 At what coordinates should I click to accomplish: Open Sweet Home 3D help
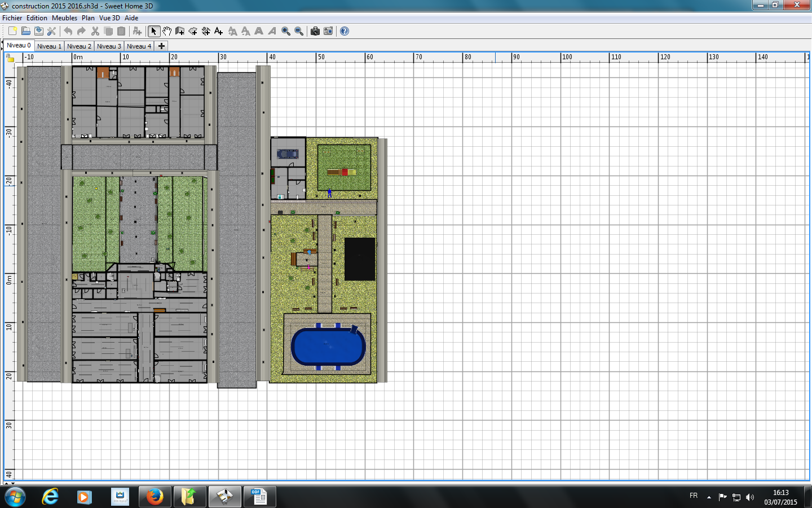(x=345, y=31)
